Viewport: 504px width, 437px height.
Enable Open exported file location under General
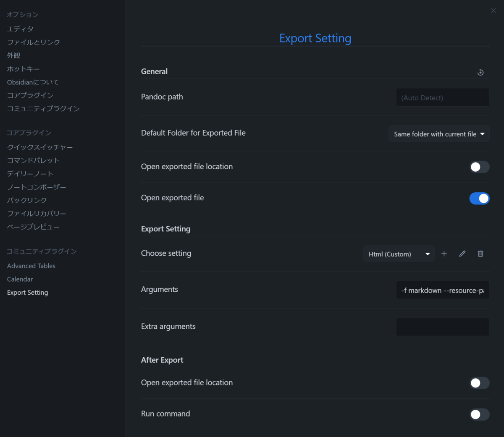pos(479,167)
